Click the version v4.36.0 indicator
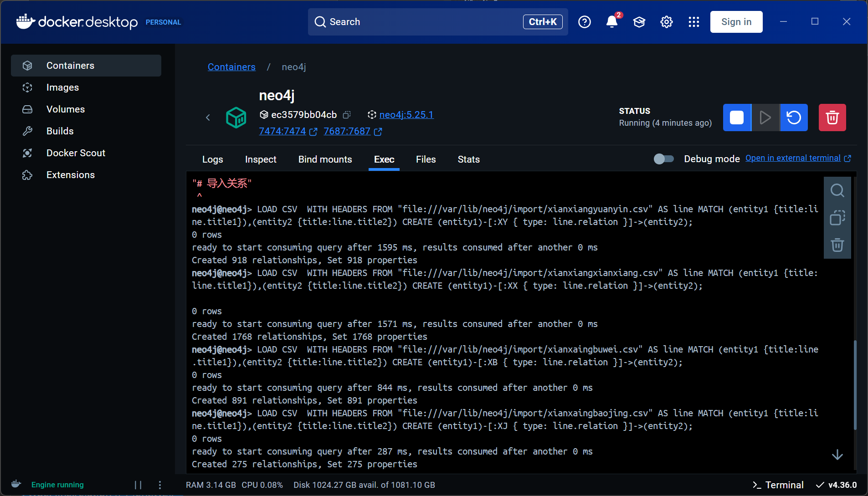This screenshot has width=868, height=496. pos(837,485)
